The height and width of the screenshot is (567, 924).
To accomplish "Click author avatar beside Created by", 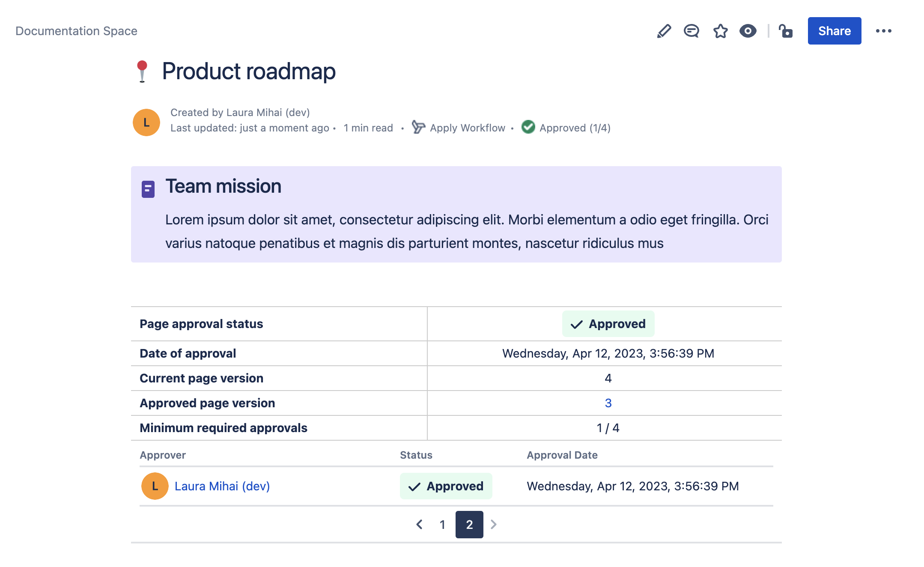I will [146, 122].
